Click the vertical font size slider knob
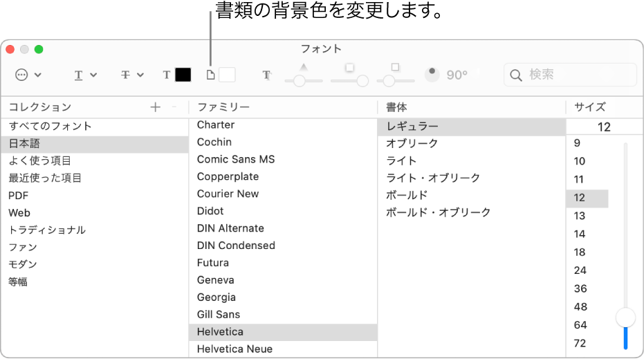644x359 pixels. click(625, 317)
